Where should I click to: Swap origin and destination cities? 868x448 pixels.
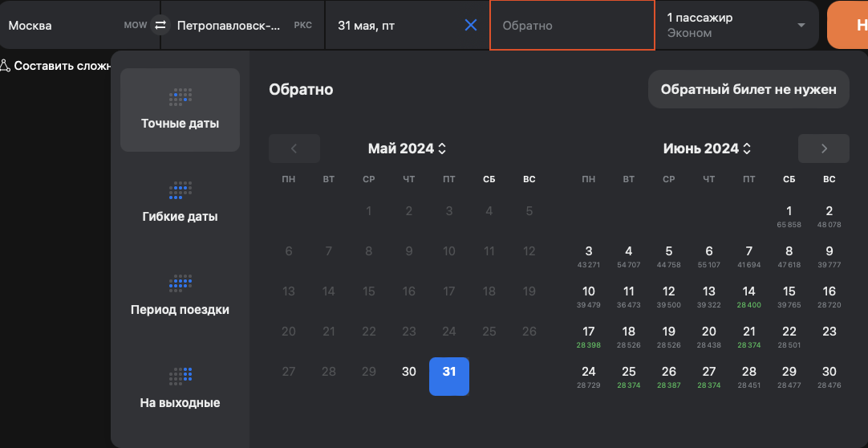[160, 25]
